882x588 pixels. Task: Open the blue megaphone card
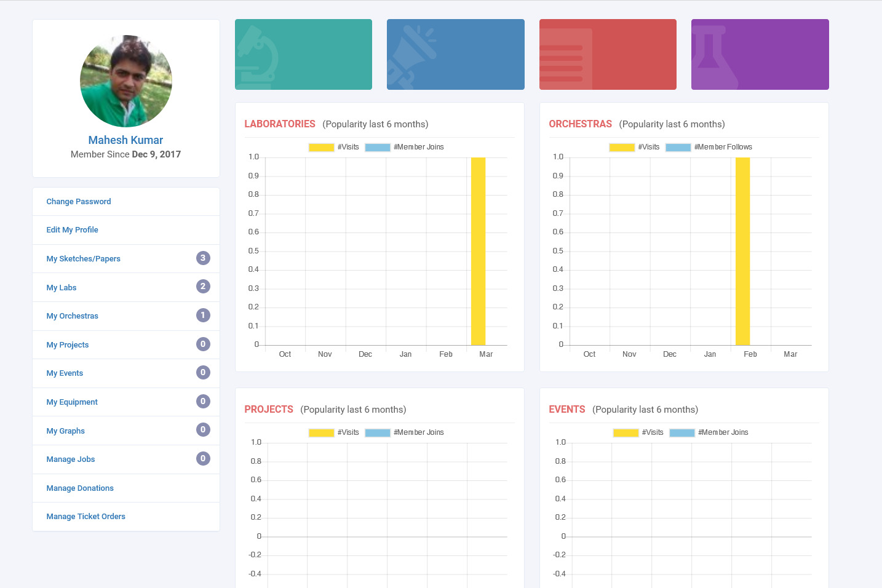(x=455, y=54)
